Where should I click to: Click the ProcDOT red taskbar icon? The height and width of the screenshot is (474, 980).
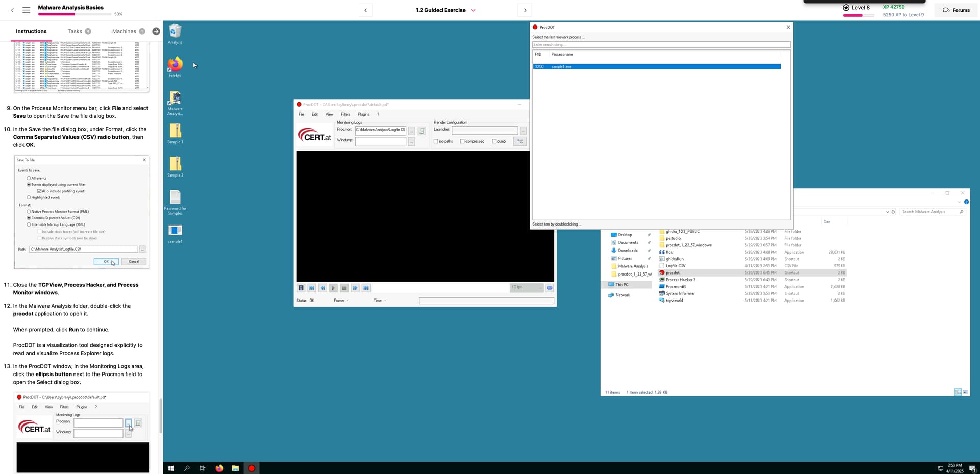pyautogui.click(x=252, y=468)
